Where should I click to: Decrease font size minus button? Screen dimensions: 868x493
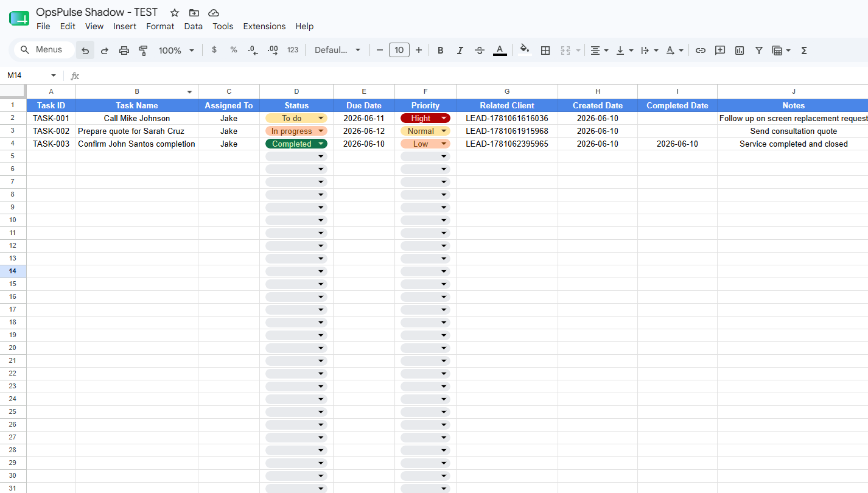(380, 51)
